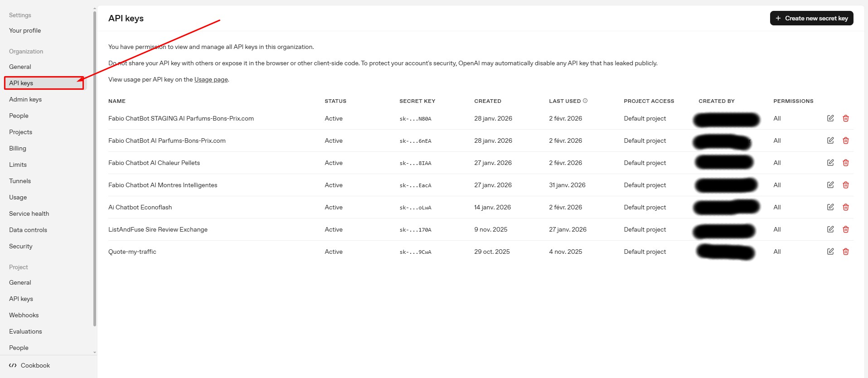Delete the ListAndFuse Sire Review Exchange key
This screenshot has width=868, height=378.
tap(846, 229)
